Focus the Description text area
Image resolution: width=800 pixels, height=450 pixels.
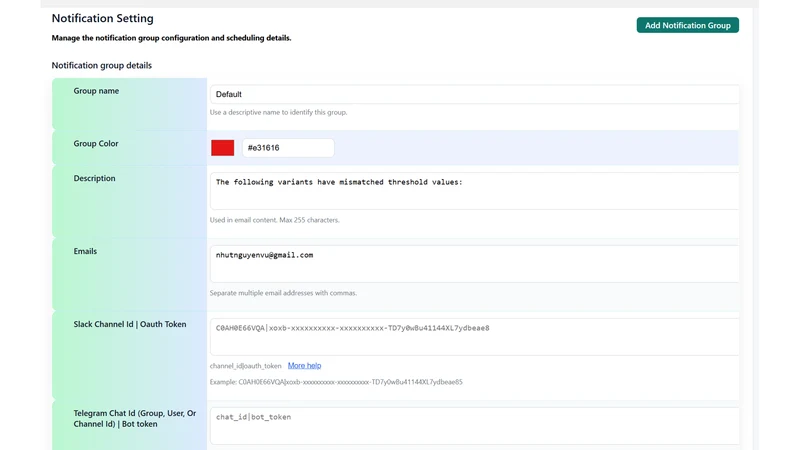point(474,191)
